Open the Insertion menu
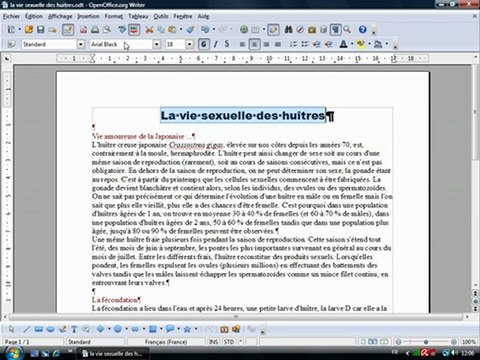 [x=88, y=16]
